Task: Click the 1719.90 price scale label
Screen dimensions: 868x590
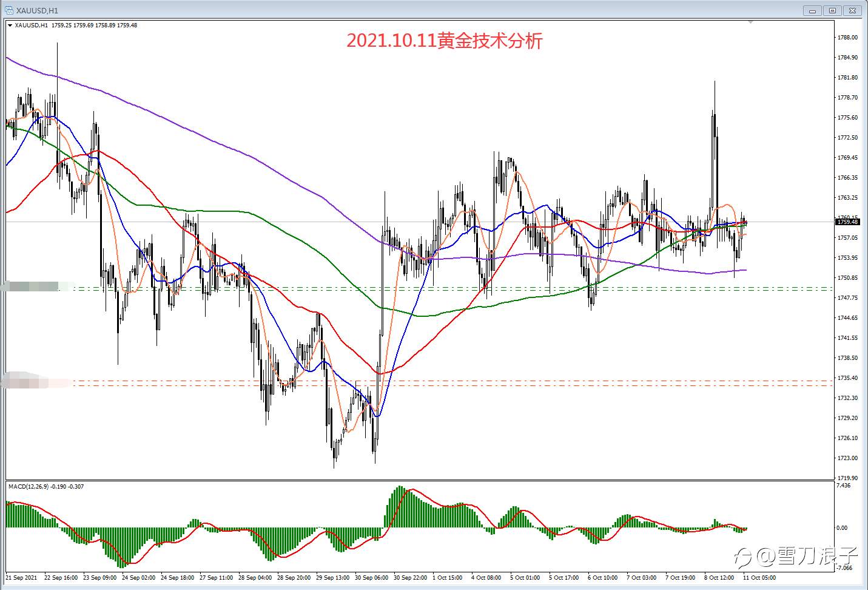Action: [x=847, y=478]
